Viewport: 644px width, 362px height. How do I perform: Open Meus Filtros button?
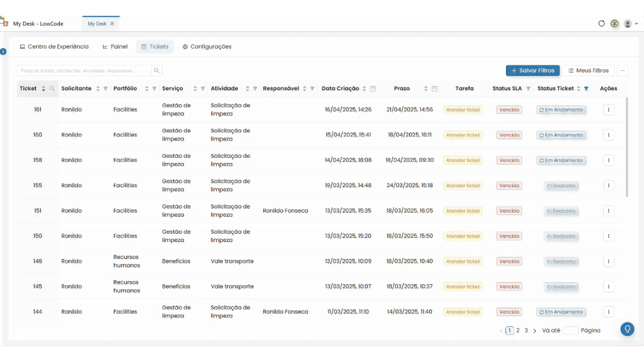tap(589, 71)
